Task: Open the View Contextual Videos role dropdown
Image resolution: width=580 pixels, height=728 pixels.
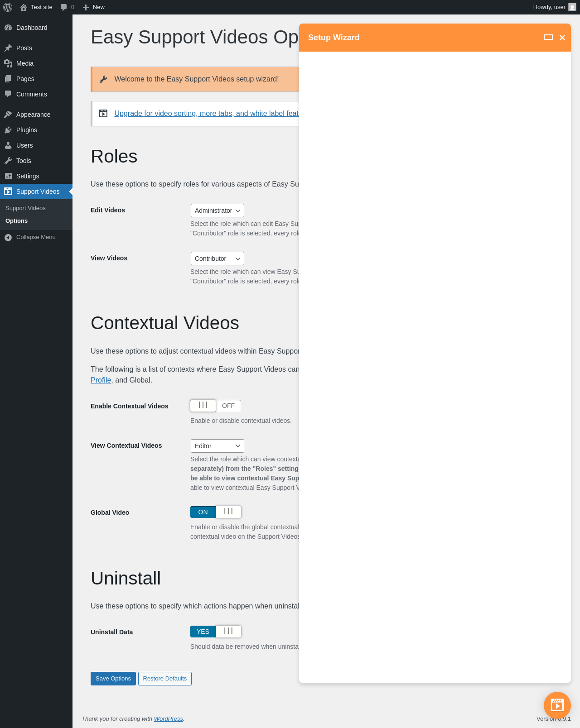Action: click(x=217, y=446)
